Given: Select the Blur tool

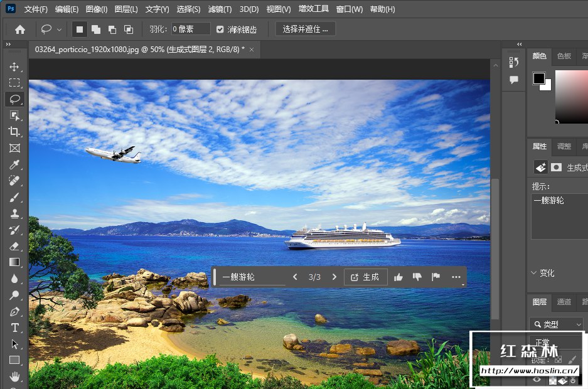Looking at the screenshot, I should click(14, 279).
